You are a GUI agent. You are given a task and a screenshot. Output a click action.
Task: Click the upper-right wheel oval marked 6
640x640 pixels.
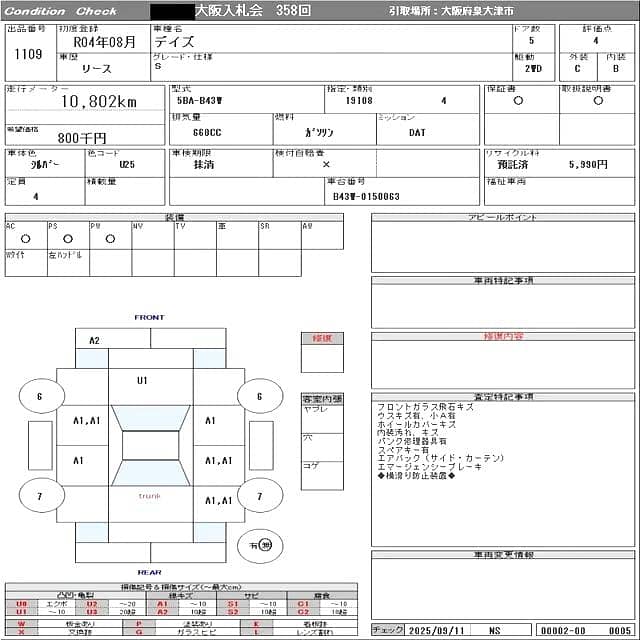pyautogui.click(x=260, y=396)
